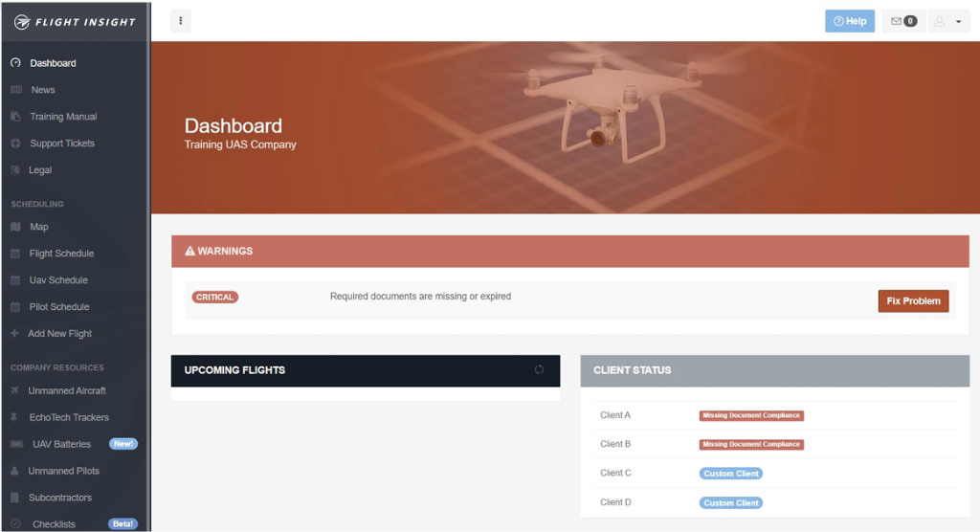Click the Uav Schedule calendar icon

pyautogui.click(x=15, y=280)
